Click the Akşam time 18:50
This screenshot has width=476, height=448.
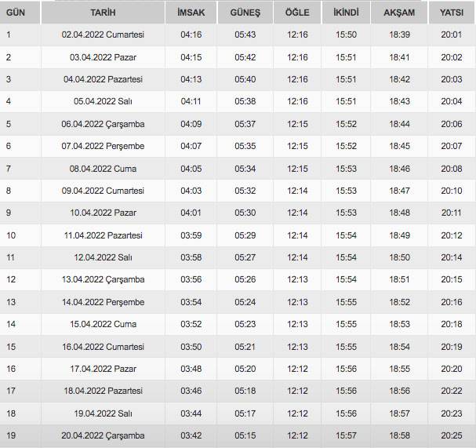click(x=399, y=257)
